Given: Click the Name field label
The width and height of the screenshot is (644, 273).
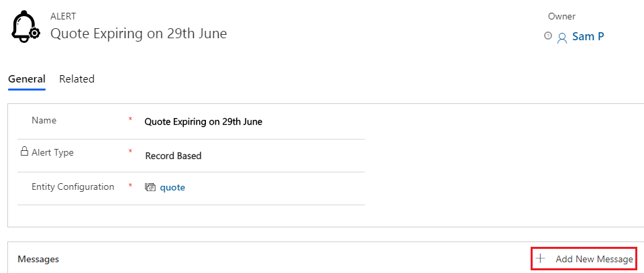Looking at the screenshot, I should click(44, 120).
